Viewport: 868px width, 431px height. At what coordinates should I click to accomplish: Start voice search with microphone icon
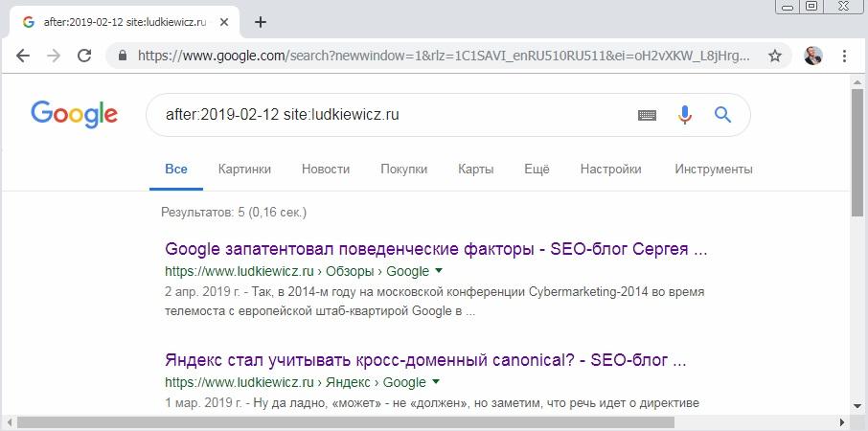coord(685,115)
